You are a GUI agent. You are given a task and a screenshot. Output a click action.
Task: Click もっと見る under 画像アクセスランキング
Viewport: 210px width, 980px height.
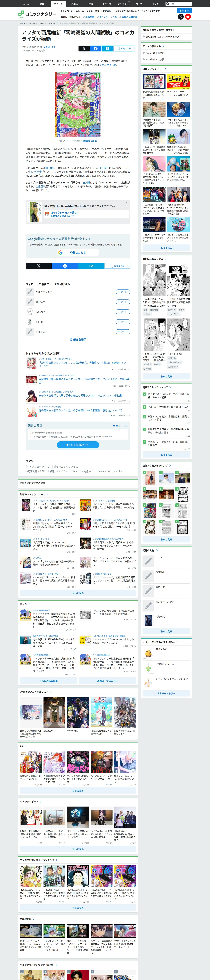(x=166, y=539)
